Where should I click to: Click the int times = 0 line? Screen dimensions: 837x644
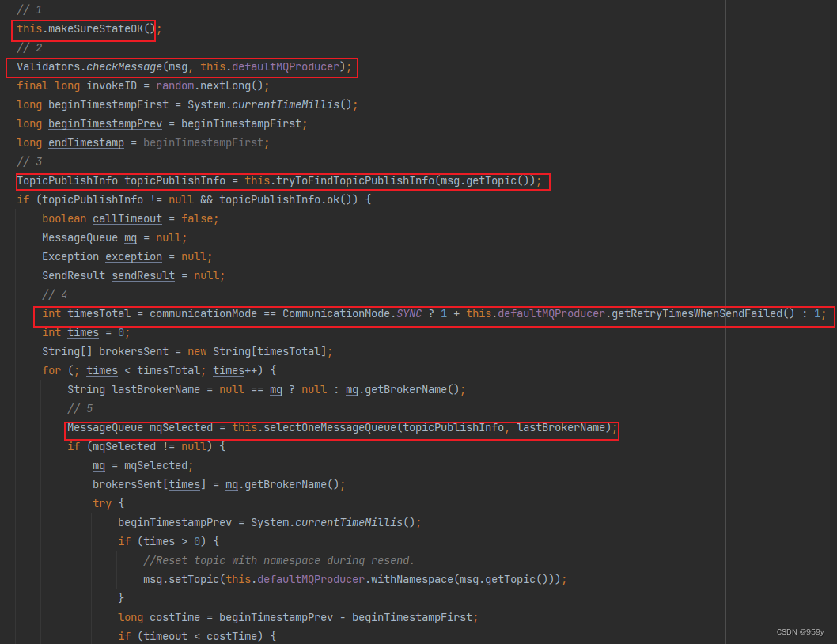86,332
